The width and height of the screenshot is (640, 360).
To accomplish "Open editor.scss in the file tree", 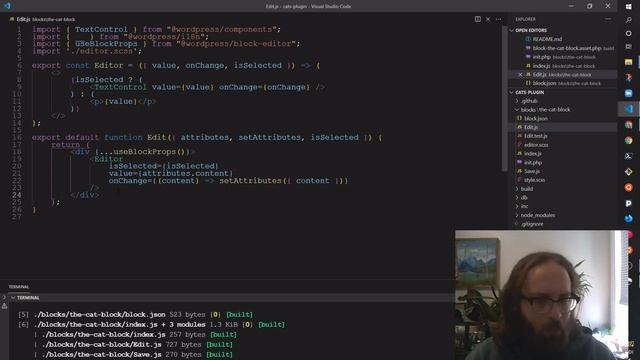I will [x=536, y=145].
